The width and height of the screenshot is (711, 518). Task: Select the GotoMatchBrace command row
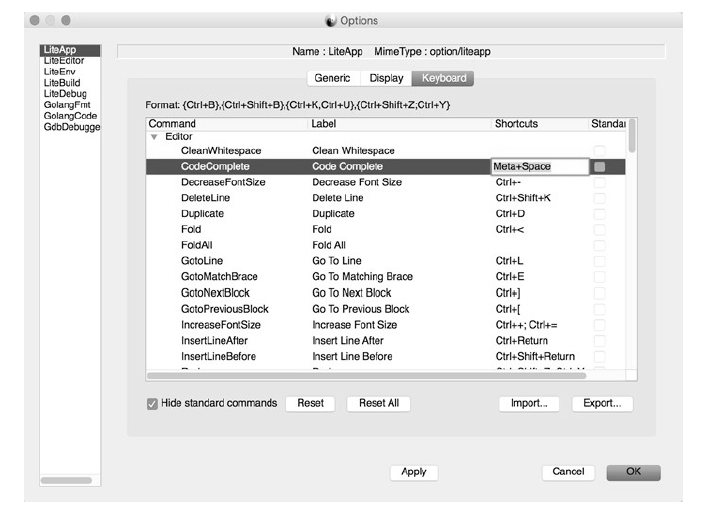pyautogui.click(x=386, y=277)
